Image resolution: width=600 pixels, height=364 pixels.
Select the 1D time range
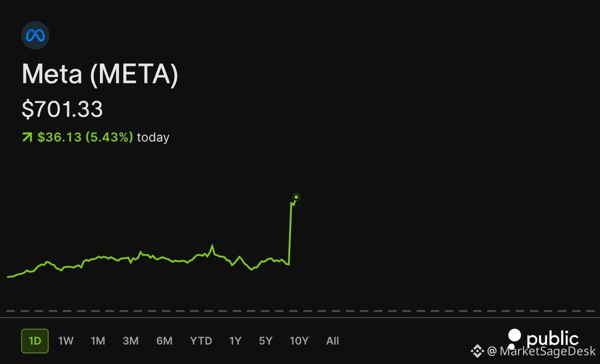coord(35,341)
